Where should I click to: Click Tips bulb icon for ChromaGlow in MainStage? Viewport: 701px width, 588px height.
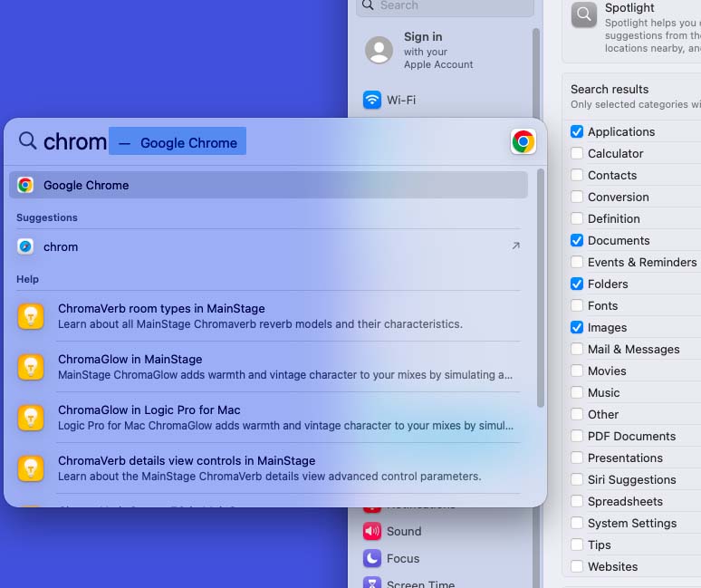click(x=31, y=367)
